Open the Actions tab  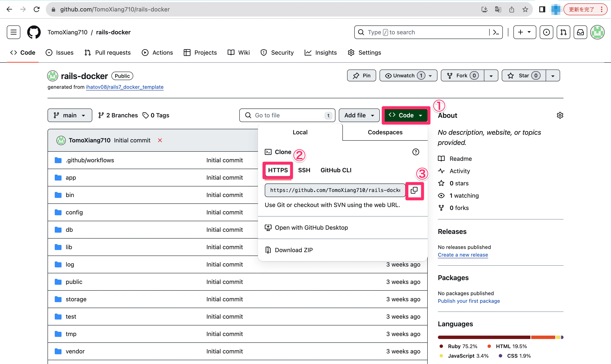[157, 53]
